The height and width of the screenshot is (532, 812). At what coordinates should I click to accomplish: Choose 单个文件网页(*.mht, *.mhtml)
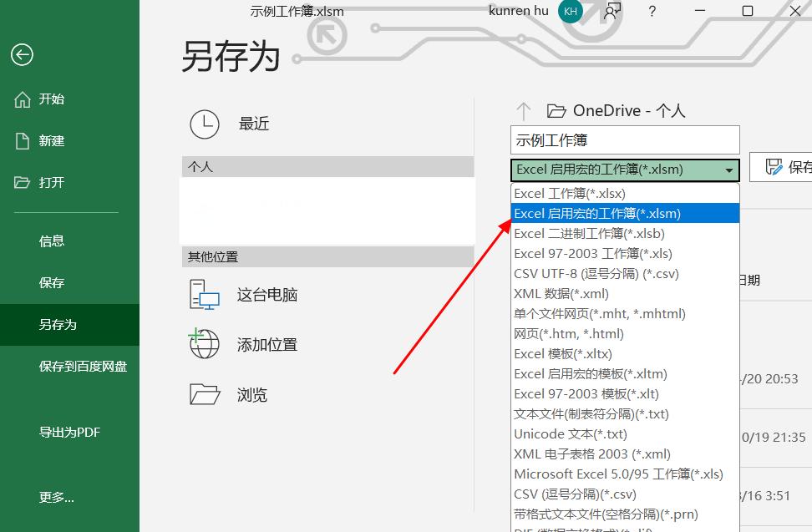(x=625, y=314)
